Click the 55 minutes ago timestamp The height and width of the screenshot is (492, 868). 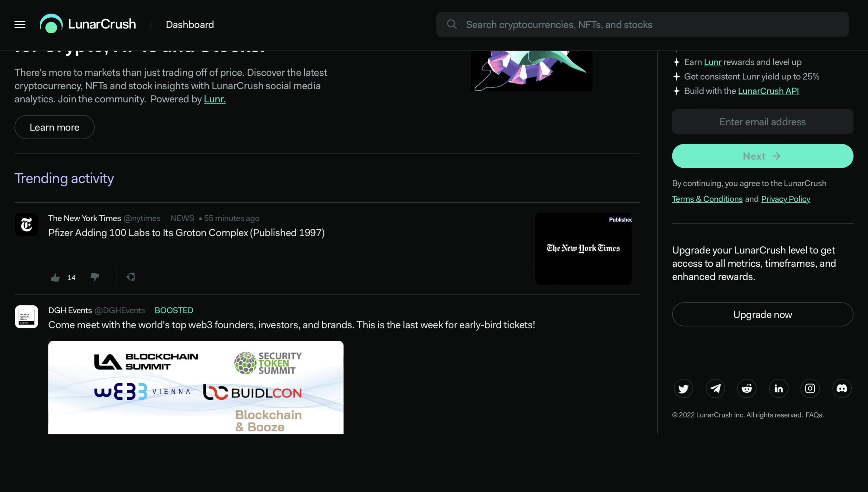[x=232, y=218]
